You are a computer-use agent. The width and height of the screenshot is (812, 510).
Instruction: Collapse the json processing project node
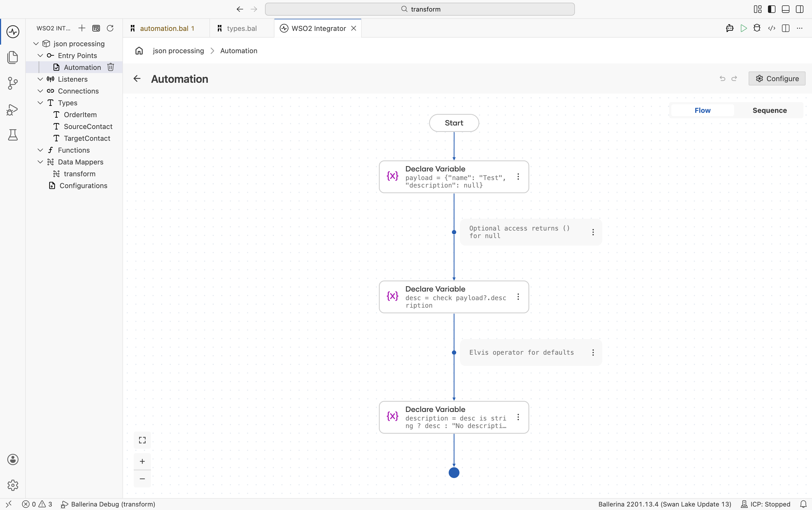tap(36, 44)
